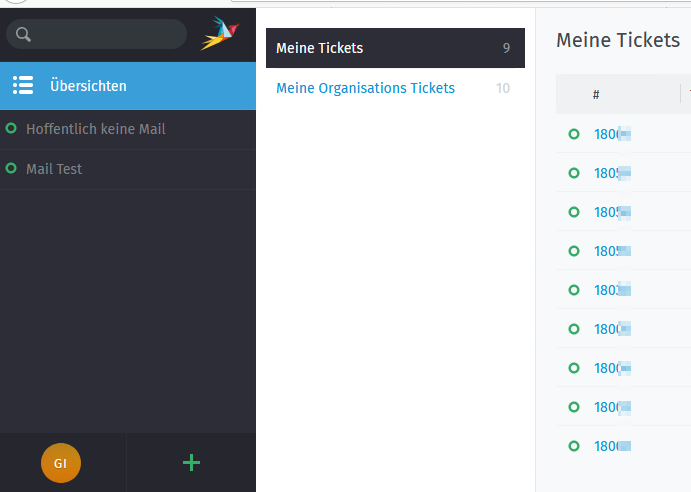Open 'Meine Organisations Tickets' overview
Screen dimensions: 691x492
pos(395,88)
